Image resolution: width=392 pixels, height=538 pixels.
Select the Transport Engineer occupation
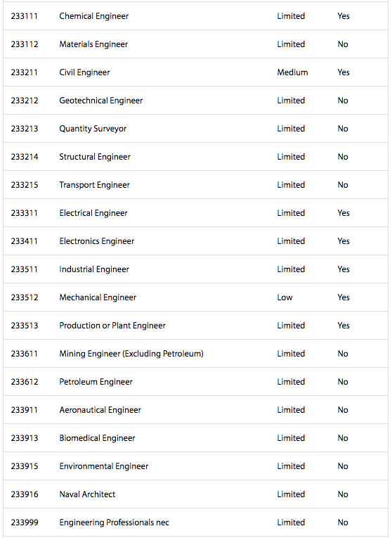pos(95,185)
